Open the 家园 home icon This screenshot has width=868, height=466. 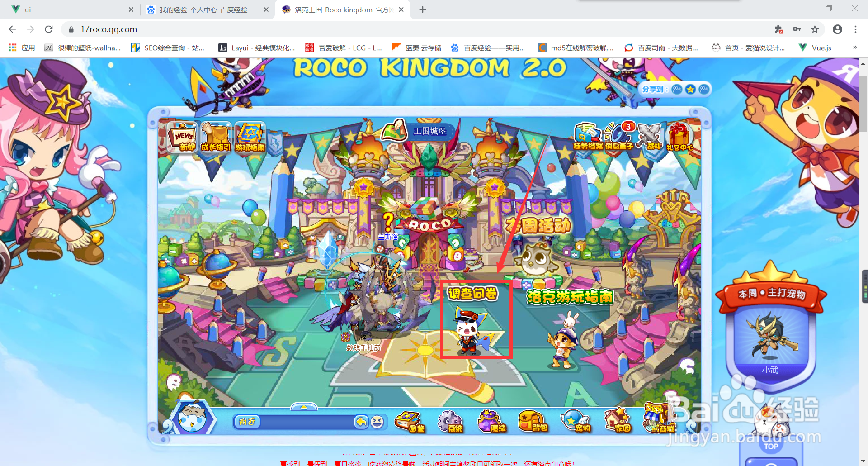coord(618,421)
